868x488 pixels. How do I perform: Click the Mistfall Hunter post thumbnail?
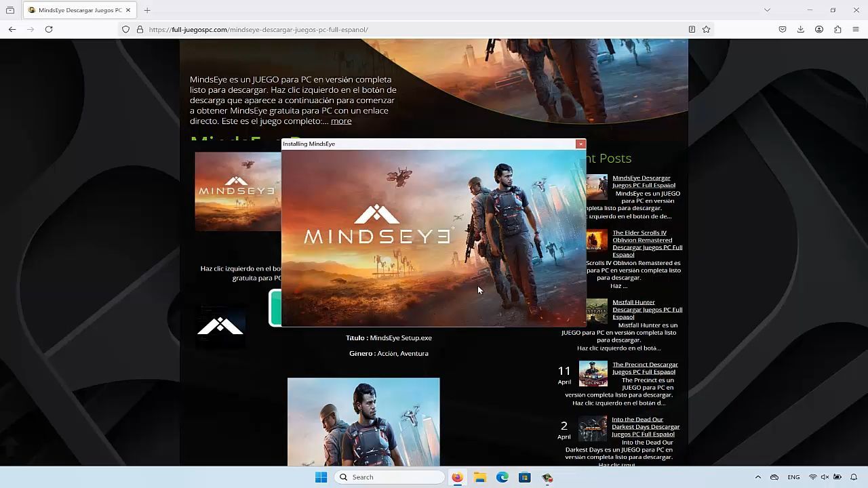[597, 310]
